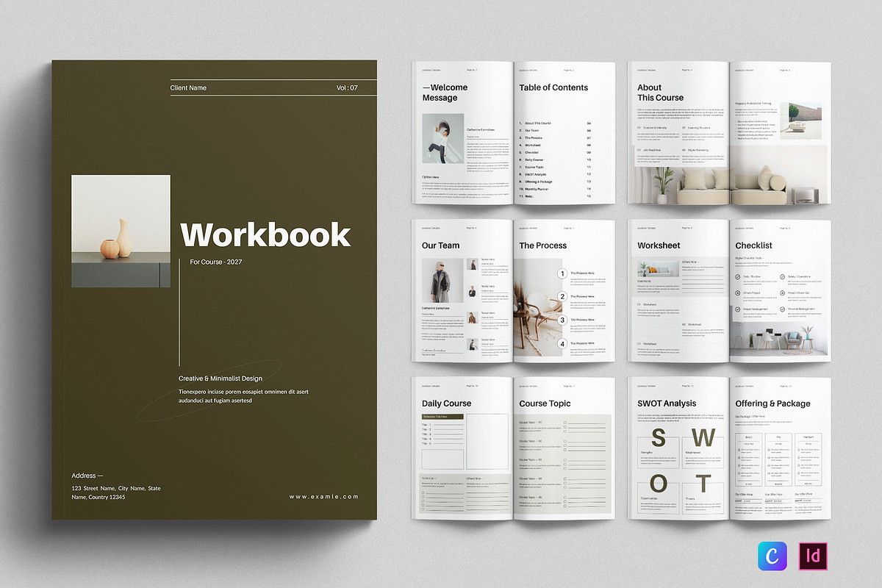Click the Our Team page heading
882x588 pixels.
(x=441, y=245)
